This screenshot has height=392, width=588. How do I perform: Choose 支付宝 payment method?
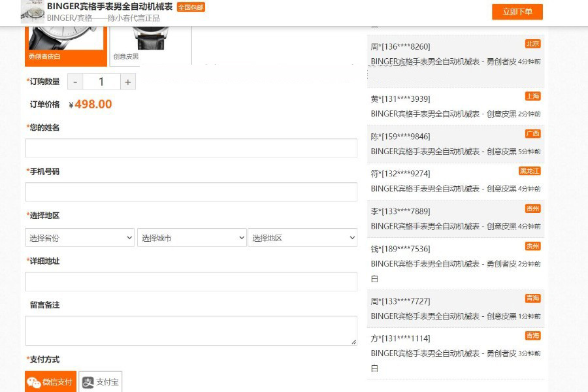[x=101, y=382]
